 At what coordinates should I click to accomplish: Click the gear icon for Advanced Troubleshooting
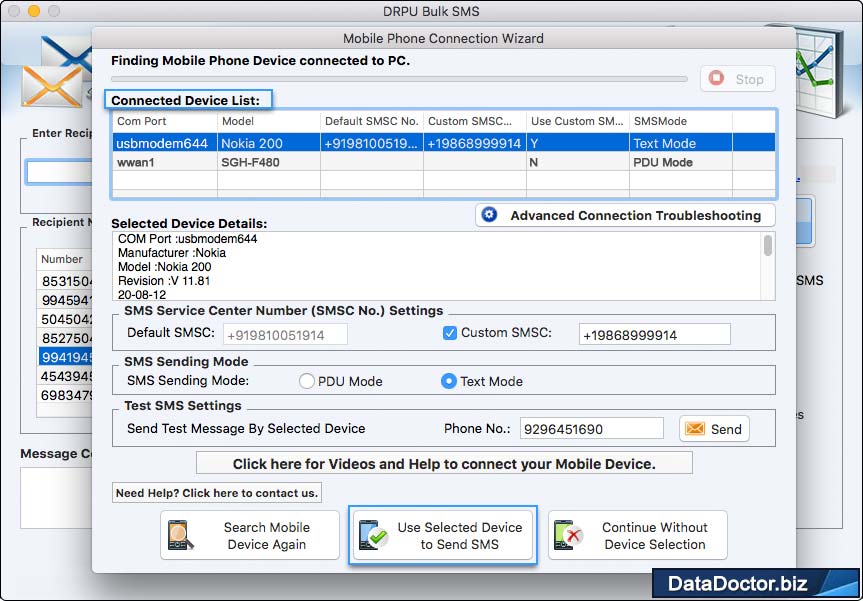click(489, 215)
